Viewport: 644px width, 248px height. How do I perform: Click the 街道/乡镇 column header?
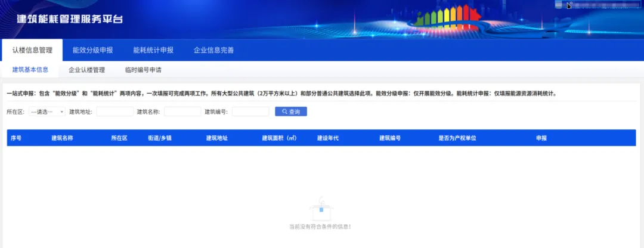(160, 138)
